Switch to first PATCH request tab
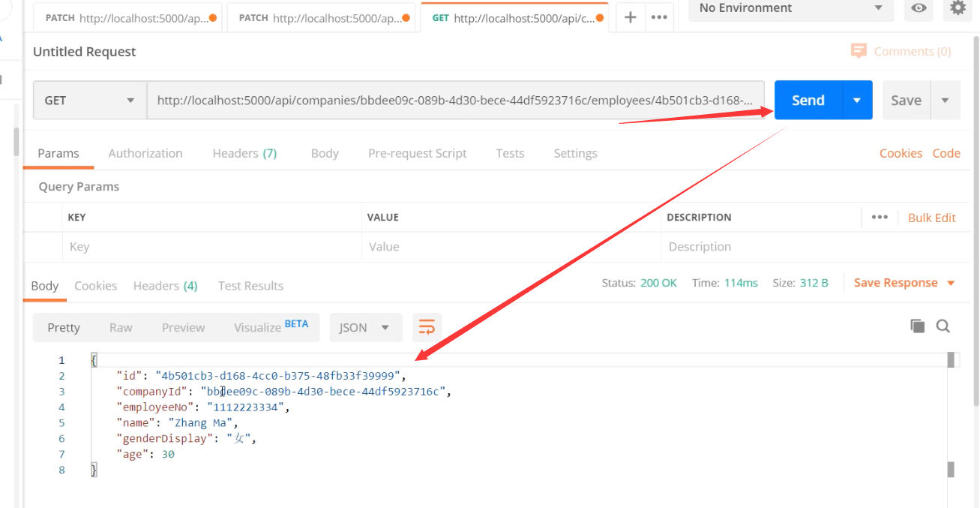Image resolution: width=980 pixels, height=508 pixels. (x=127, y=17)
